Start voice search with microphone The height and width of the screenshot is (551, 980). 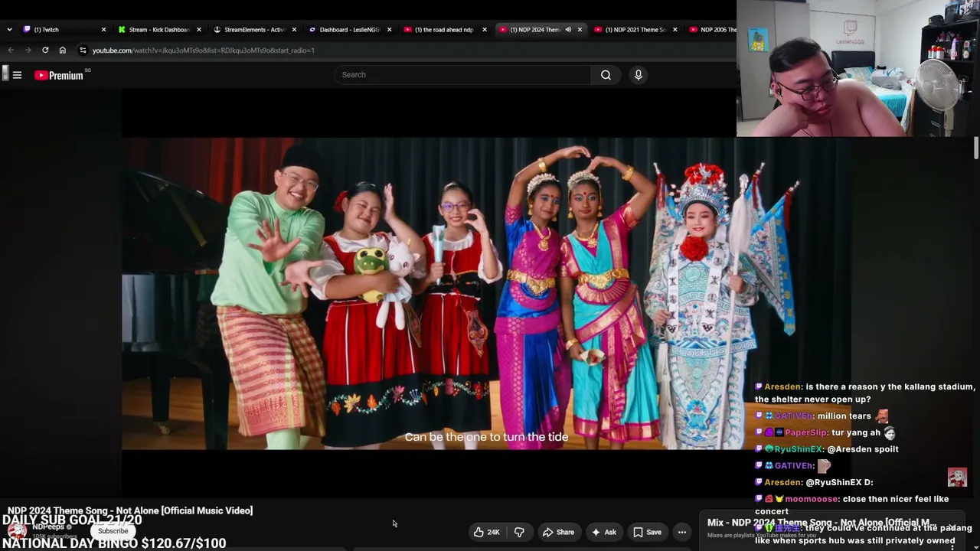pyautogui.click(x=638, y=75)
